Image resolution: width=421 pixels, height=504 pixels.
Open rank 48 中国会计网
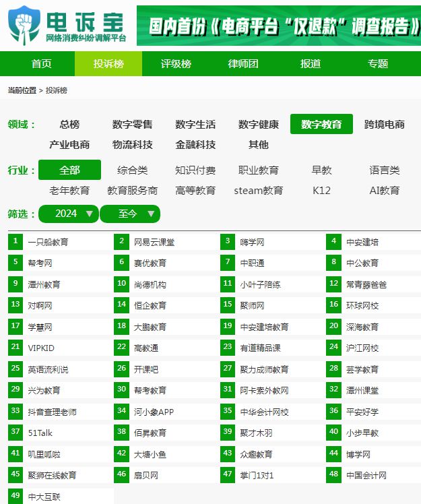point(366,475)
